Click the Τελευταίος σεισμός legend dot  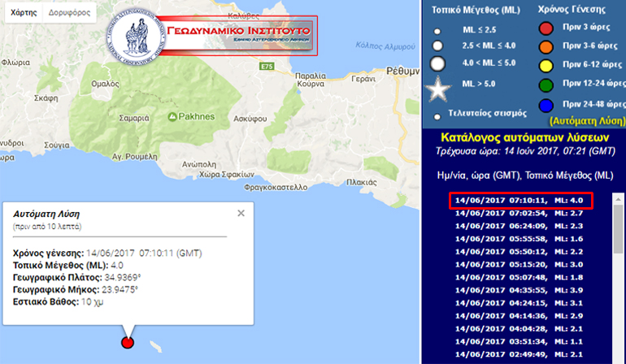coord(438,115)
